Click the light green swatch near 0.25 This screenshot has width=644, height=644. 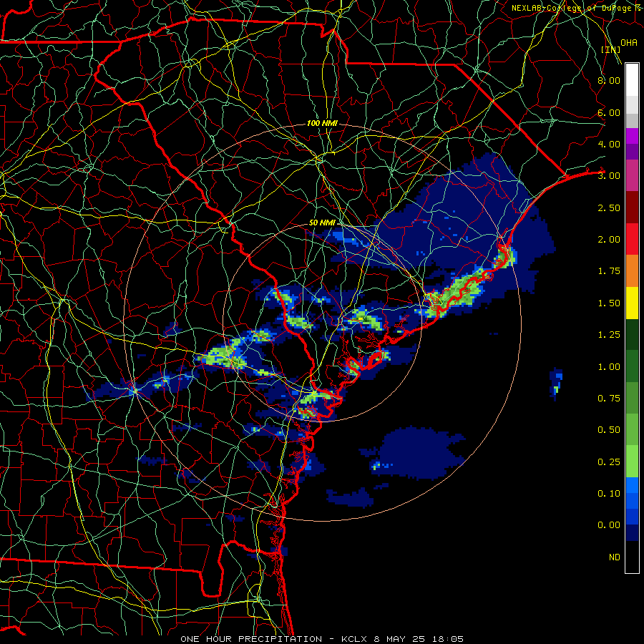(632, 462)
